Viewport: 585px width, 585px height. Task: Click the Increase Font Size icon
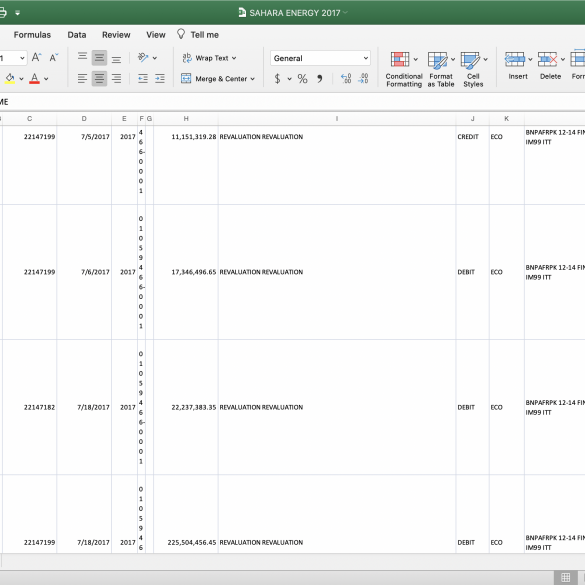click(36, 57)
